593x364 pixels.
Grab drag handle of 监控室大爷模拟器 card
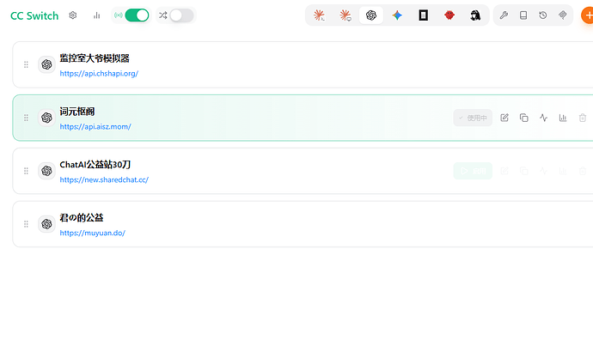pos(26,64)
